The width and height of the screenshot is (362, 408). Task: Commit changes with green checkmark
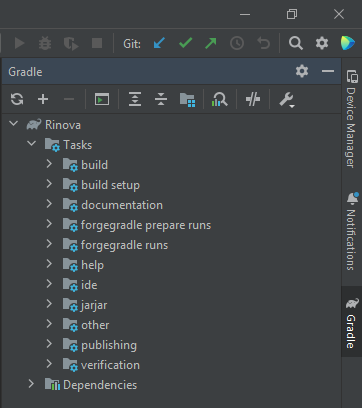[185, 43]
